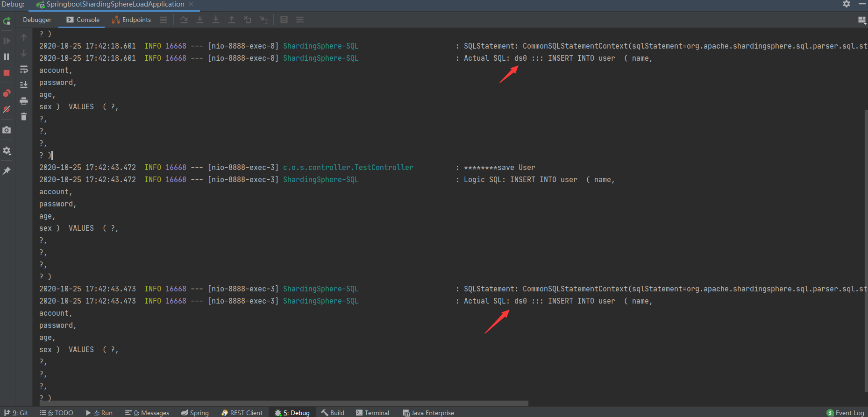Print the console output
This screenshot has height=417, width=868.
pos(24,101)
